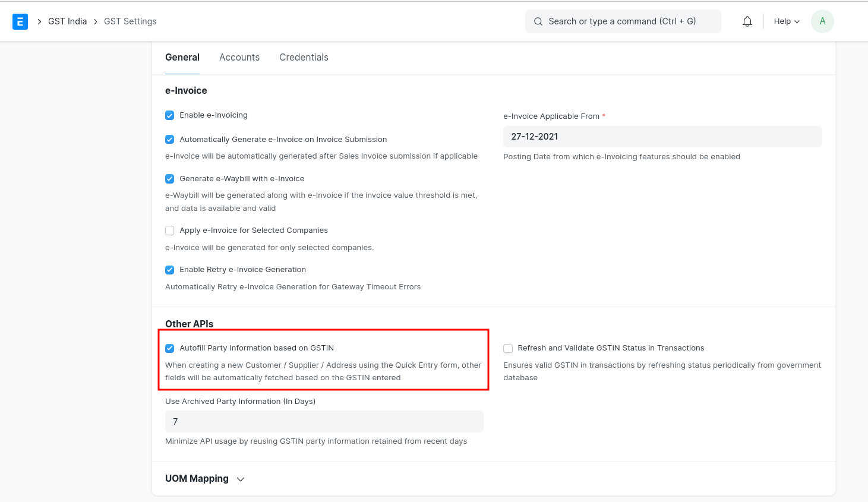Click the breadcrumb chevron before GST India
Screen dimensions: 868x502
[x=39, y=21]
